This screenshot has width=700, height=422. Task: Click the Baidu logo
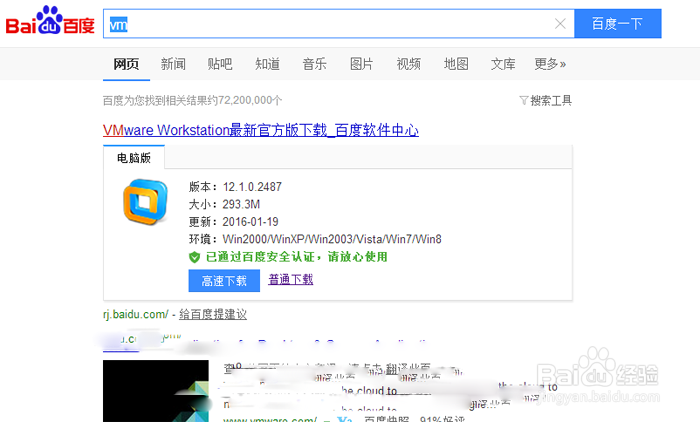point(50,21)
